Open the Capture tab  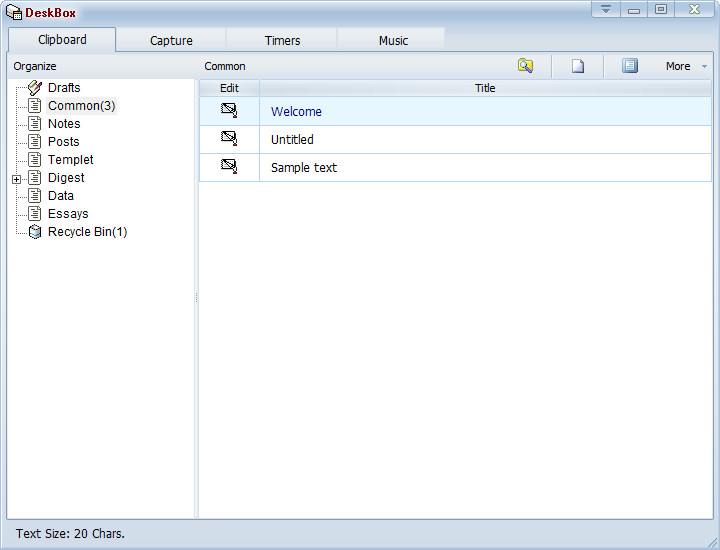pyautogui.click(x=171, y=40)
